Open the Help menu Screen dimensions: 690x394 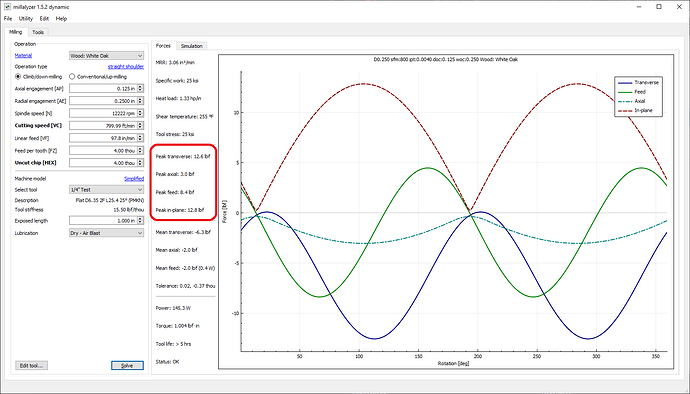coord(61,18)
